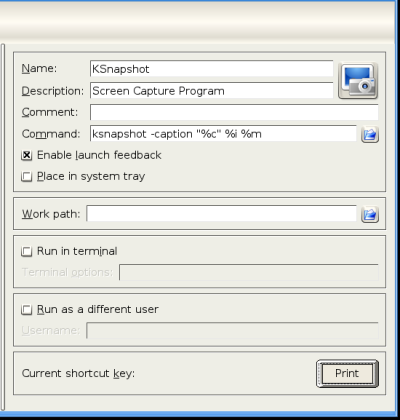Click the Command field with ksnapshot -caption
This screenshot has height=420, width=400.
[223, 134]
